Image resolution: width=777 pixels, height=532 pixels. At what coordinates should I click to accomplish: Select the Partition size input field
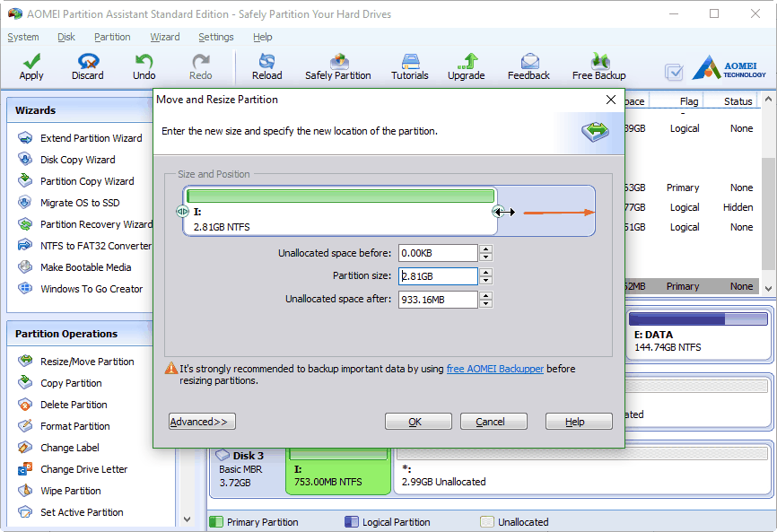coord(437,277)
